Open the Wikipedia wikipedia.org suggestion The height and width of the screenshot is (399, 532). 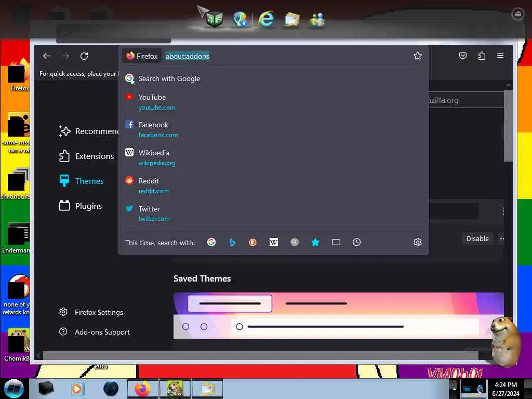point(273,158)
